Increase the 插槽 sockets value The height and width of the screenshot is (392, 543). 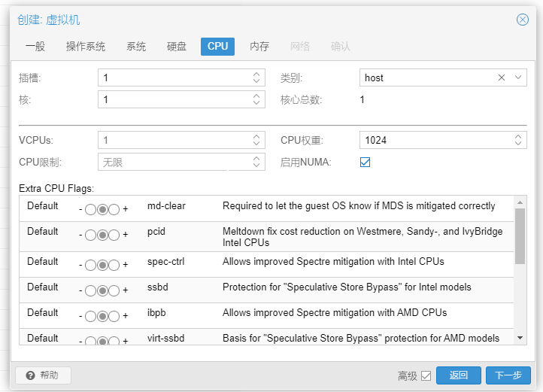tap(256, 74)
